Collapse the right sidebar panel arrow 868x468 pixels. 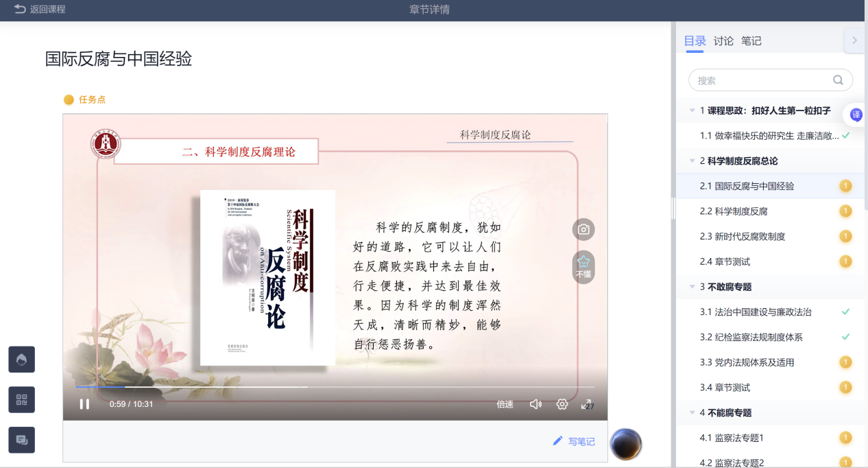point(854,40)
